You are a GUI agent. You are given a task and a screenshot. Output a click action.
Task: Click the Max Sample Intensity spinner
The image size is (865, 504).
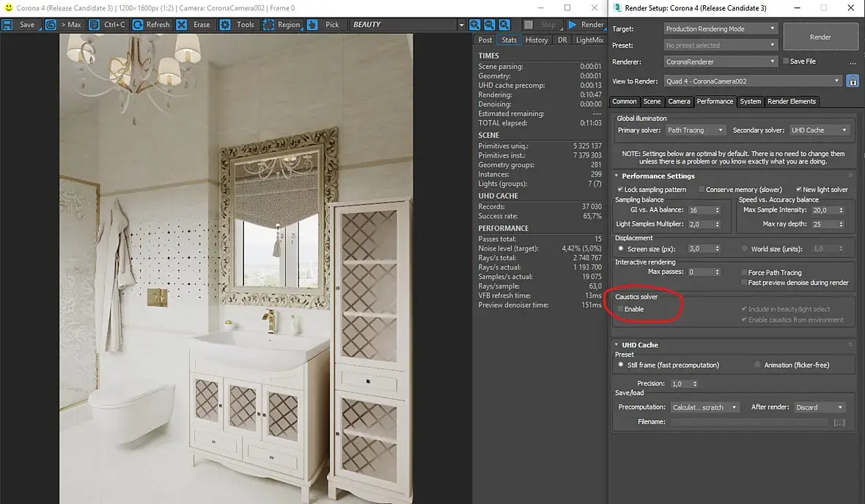tap(841, 210)
